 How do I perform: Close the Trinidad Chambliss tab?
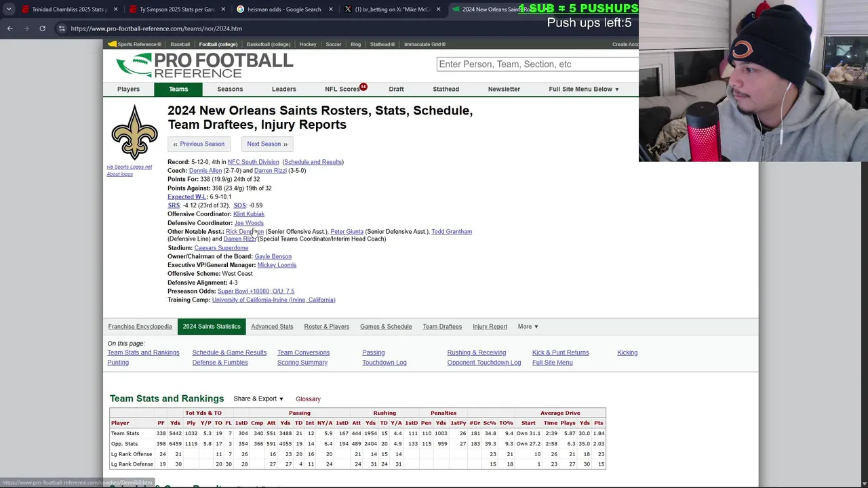pos(115,9)
